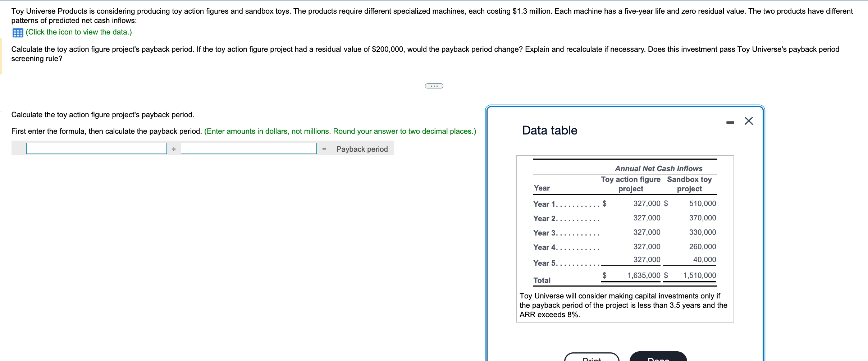The width and height of the screenshot is (868, 361).
Task: Click the Sandbox toy project column header
Action: pos(689,184)
